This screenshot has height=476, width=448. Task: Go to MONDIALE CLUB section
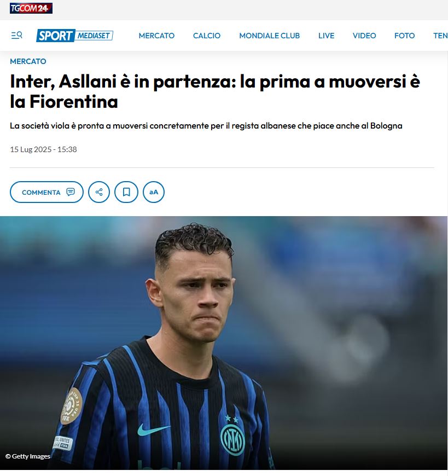(270, 36)
